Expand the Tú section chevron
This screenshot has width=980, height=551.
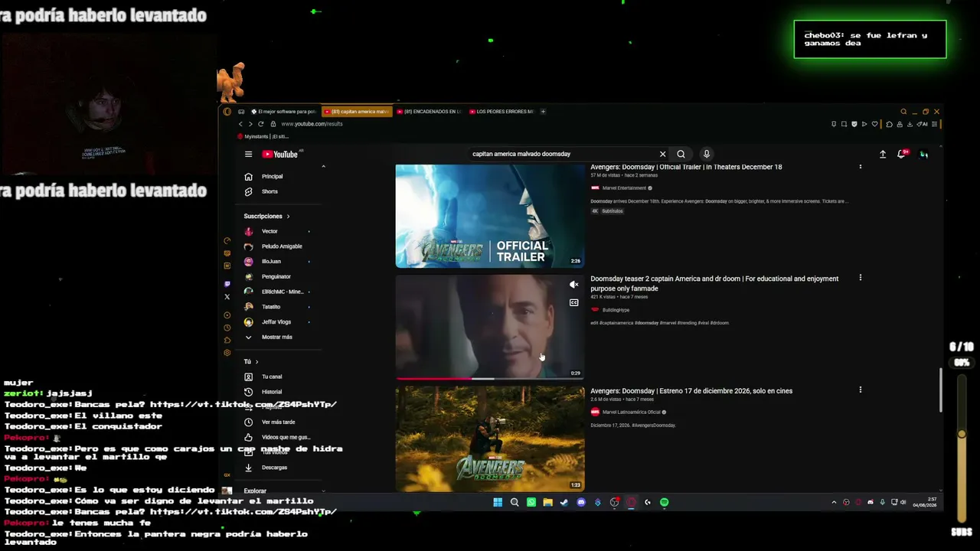(256, 362)
